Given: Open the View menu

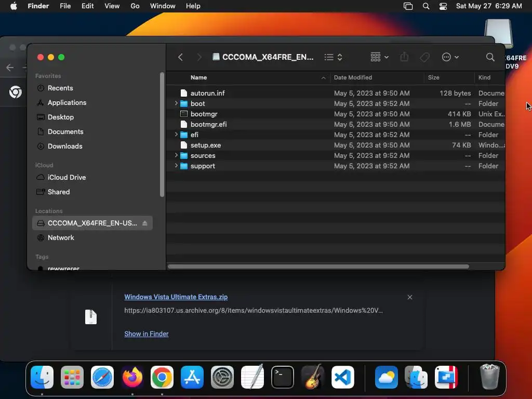Looking at the screenshot, I should (112, 6).
